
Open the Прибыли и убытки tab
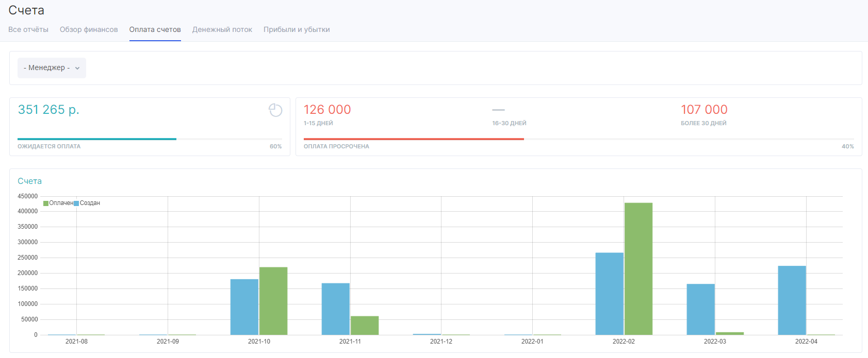point(297,30)
